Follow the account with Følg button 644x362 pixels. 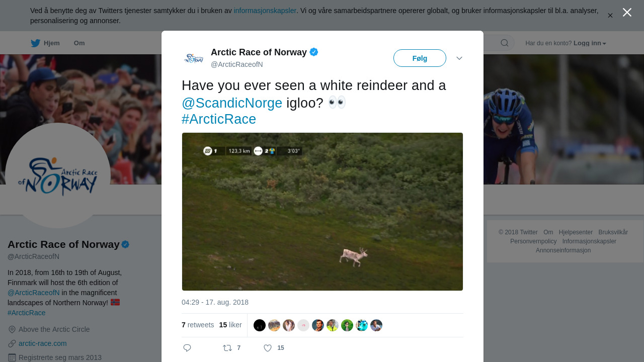click(420, 58)
